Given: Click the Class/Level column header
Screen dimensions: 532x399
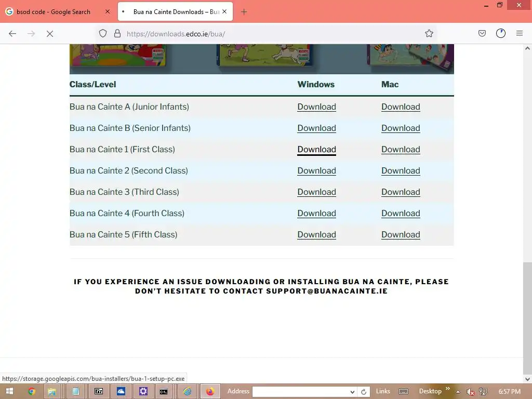Looking at the screenshot, I should [x=92, y=85].
